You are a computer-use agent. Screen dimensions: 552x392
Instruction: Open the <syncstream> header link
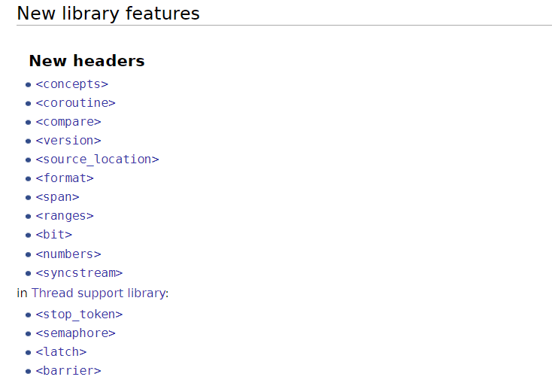[79, 273]
